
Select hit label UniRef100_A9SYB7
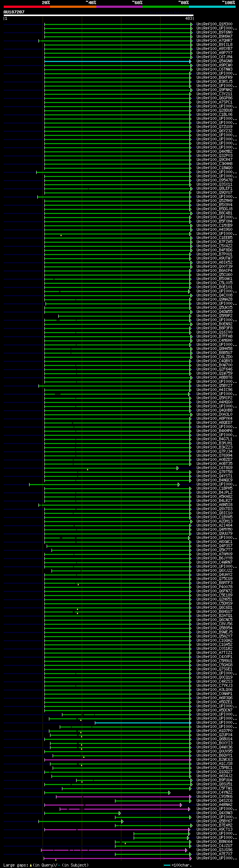click(x=214, y=49)
